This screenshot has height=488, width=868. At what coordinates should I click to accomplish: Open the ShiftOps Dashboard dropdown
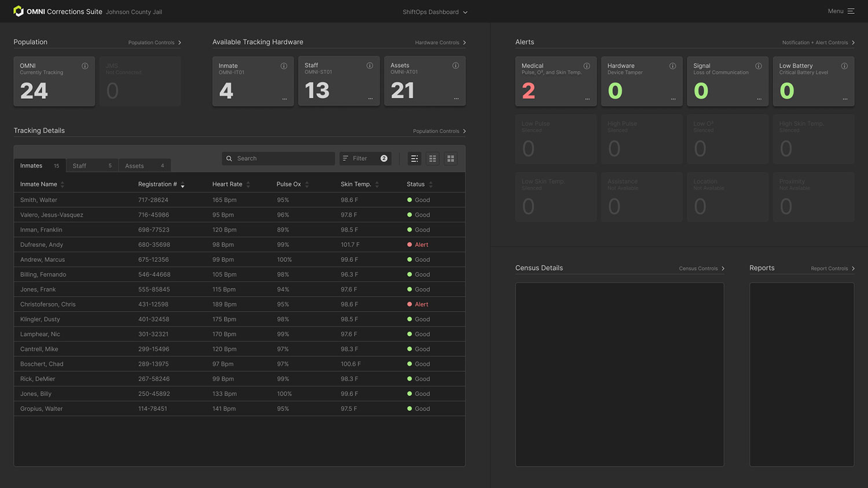pos(435,12)
